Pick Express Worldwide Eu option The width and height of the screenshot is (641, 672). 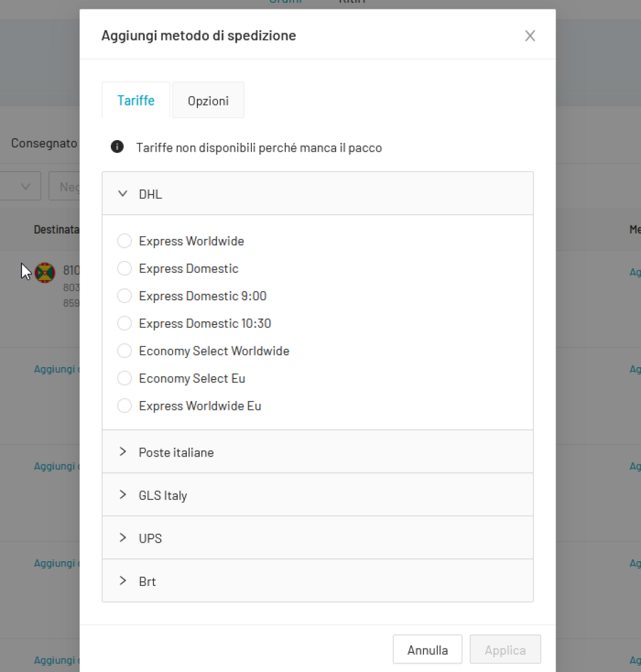pyautogui.click(x=124, y=406)
